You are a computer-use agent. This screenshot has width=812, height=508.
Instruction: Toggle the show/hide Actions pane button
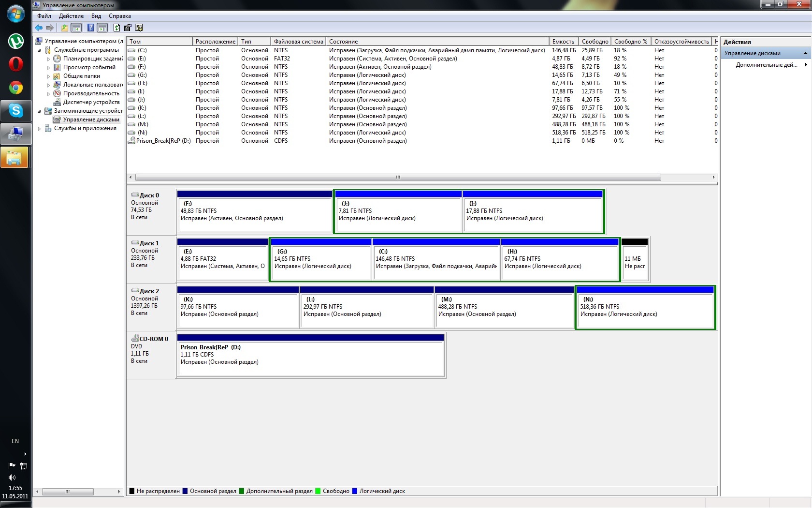[x=102, y=28]
